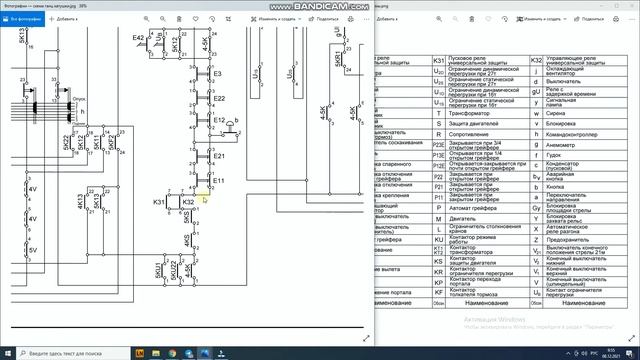Open clock and date in taskbar
The width and height of the screenshot is (640, 360).
point(611,353)
